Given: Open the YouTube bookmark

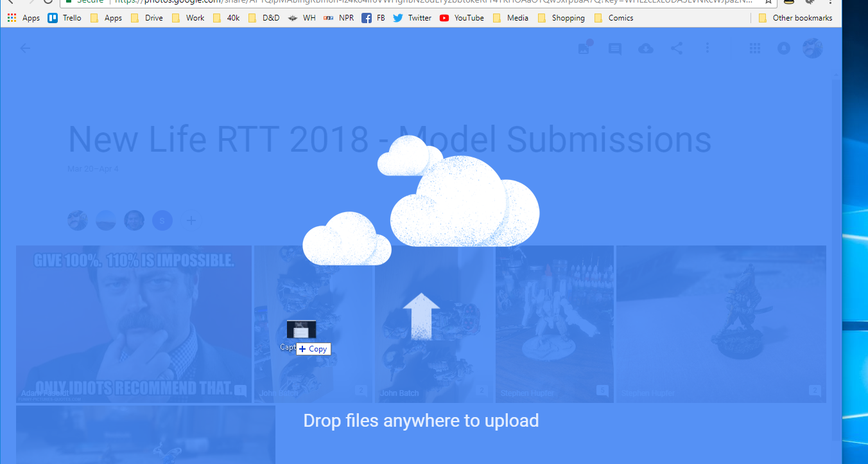Looking at the screenshot, I should (462, 18).
